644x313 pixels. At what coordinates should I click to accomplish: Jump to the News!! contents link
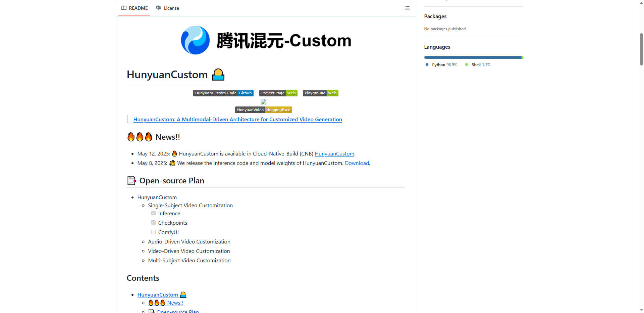click(x=166, y=303)
